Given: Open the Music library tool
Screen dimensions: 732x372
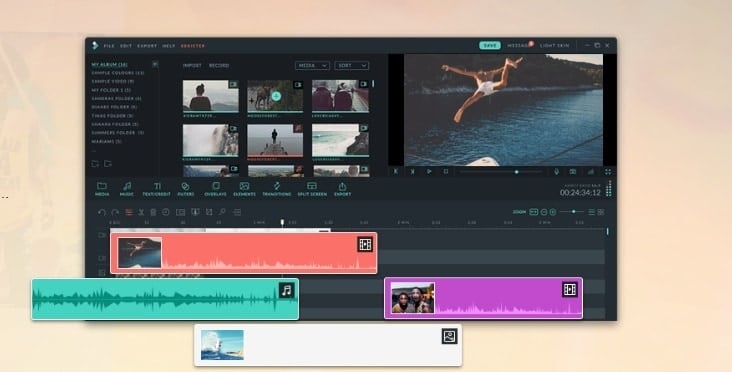Looking at the screenshot, I should [x=127, y=189].
